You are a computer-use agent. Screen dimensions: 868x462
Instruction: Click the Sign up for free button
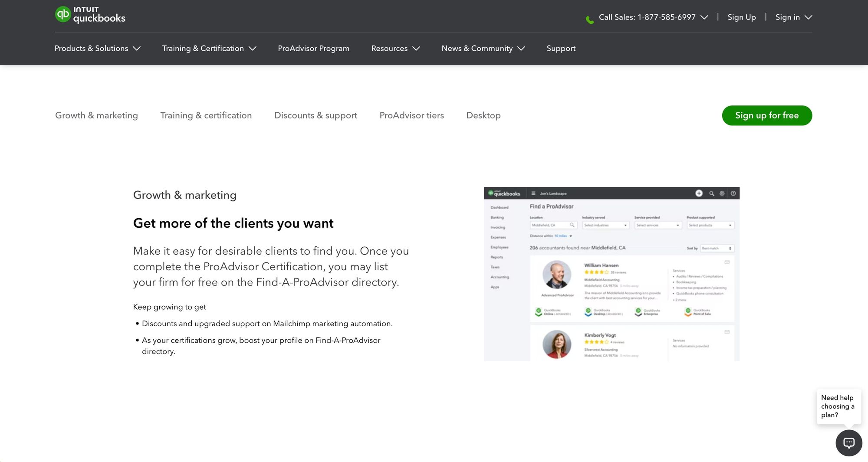pos(767,115)
